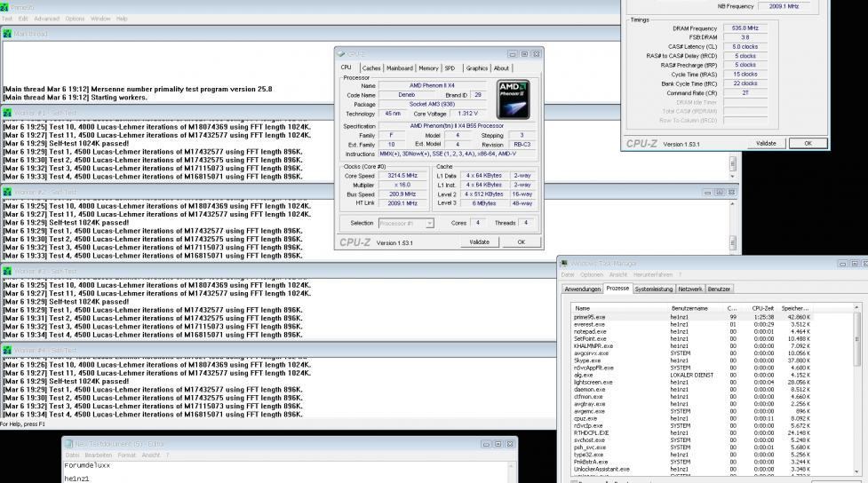Screen dimensions: 868x483
Task: Click the Notepad Editor title bar icon
Action: point(69,444)
